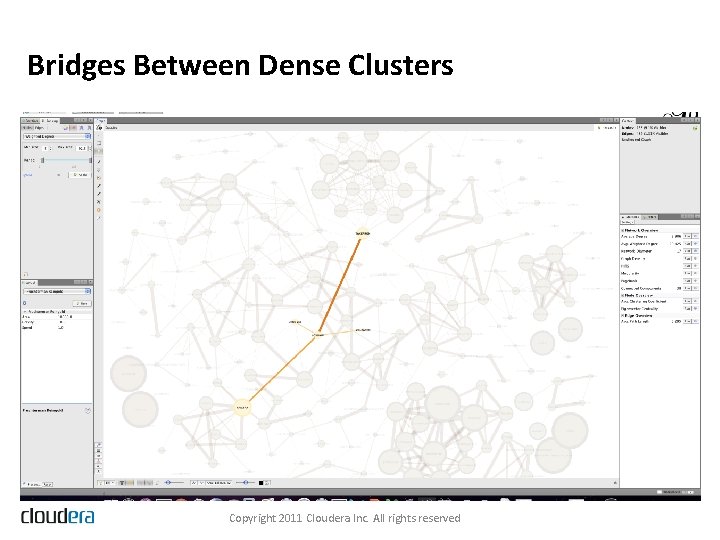Run the Average Degree statistic
The width and height of the screenshot is (720, 540).
[687, 236]
